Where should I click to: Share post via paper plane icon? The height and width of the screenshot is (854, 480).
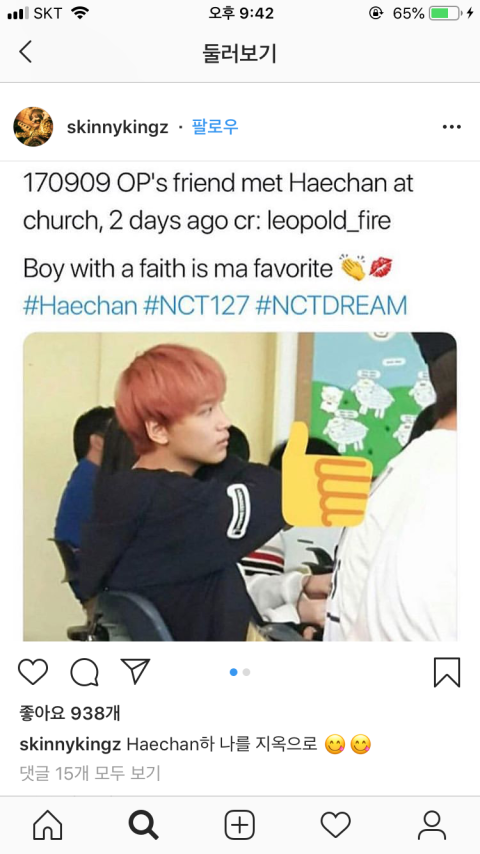coord(135,671)
